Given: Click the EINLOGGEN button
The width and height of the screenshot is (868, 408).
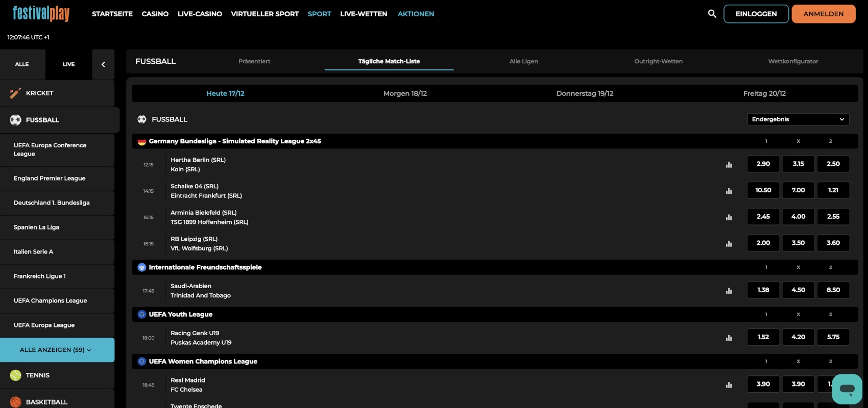Looking at the screenshot, I should point(756,14).
